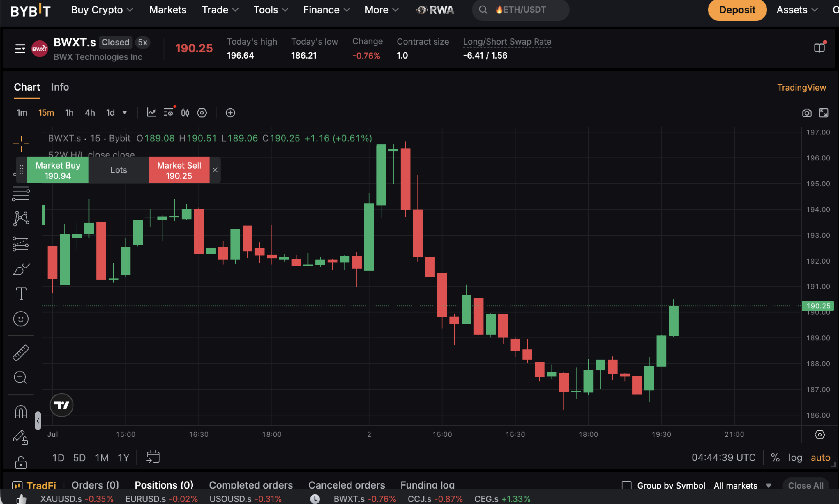The image size is (839, 504).
Task: Select the brush drawing tool
Action: [21, 269]
